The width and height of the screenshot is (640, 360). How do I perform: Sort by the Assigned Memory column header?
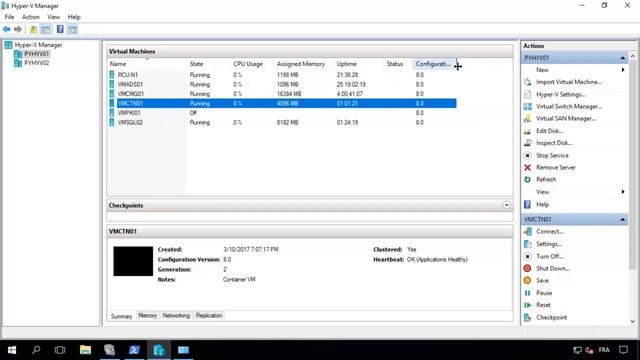(304, 64)
